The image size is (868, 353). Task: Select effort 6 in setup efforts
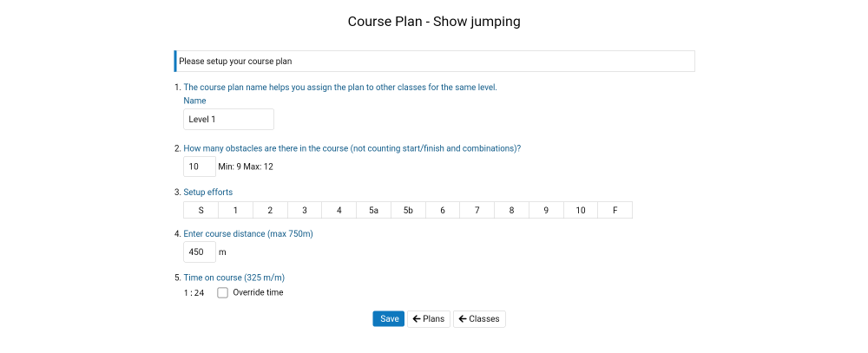pos(443,211)
